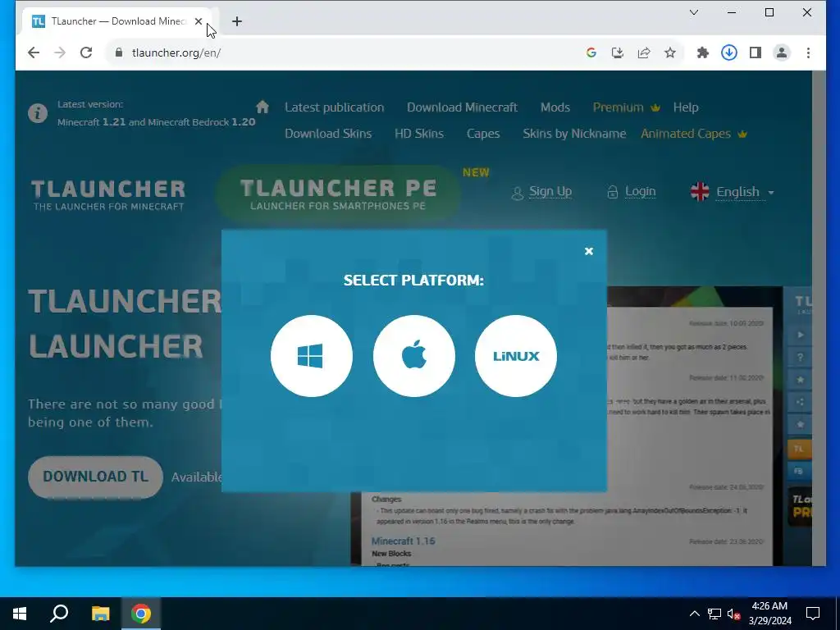Click the muted volume tray icon
Viewport: 840px width, 630px height.
734,614
